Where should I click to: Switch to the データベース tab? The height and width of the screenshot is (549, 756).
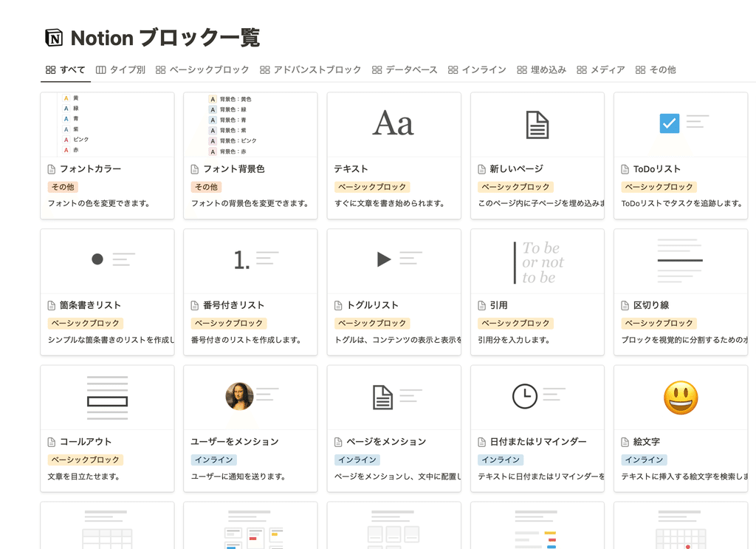click(405, 70)
